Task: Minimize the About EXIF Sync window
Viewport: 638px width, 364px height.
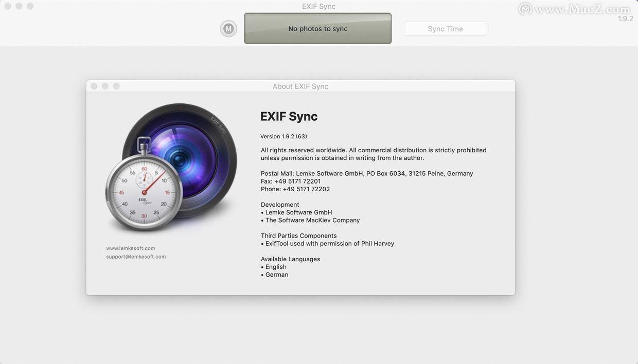Action: coord(105,86)
